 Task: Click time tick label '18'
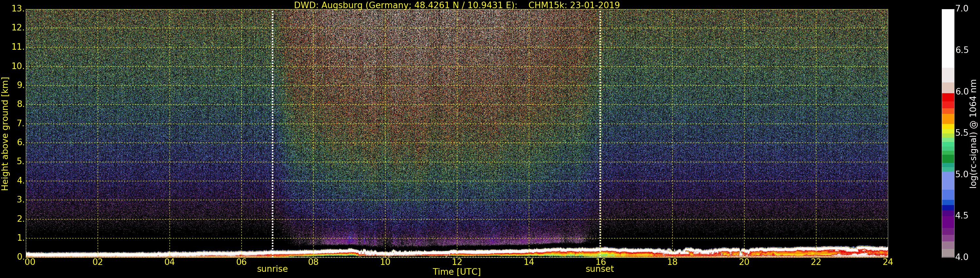(672, 262)
